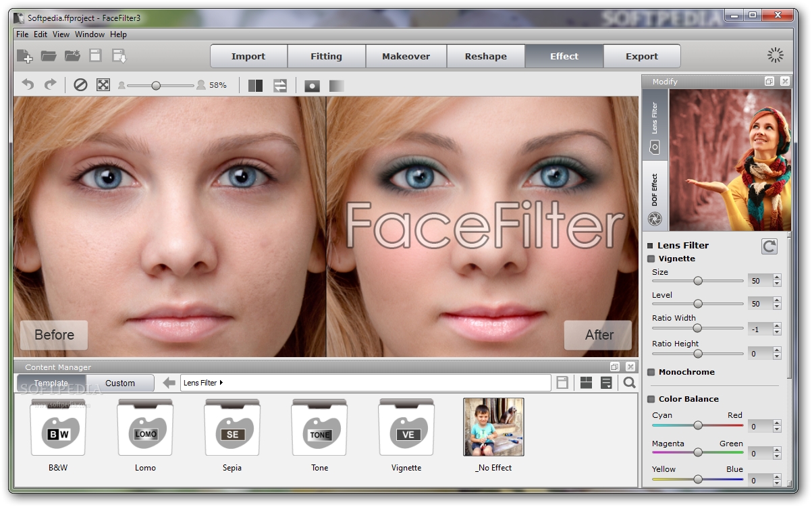Click the small person zoom-out icon
This screenshot has height=507, width=812.
[x=121, y=86]
